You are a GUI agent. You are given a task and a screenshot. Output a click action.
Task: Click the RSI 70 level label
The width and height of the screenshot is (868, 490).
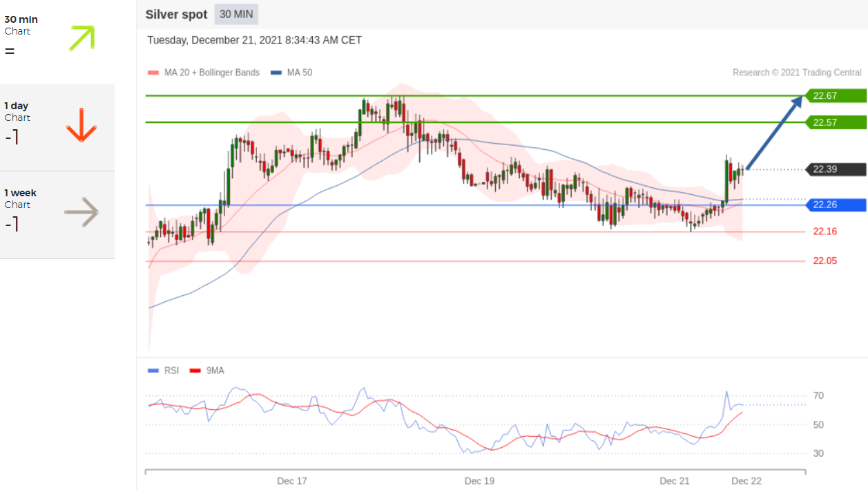(818, 395)
